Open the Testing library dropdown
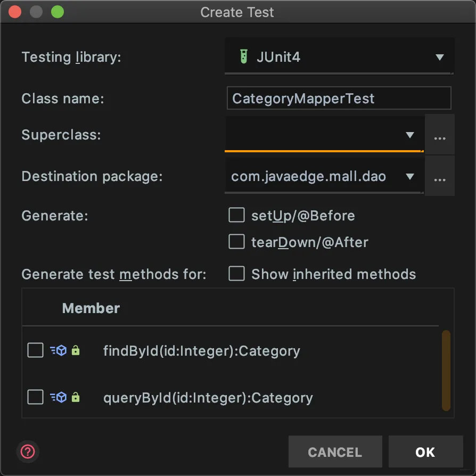 pyautogui.click(x=439, y=57)
